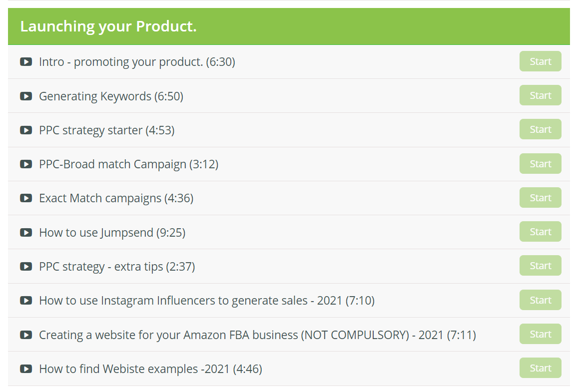Open the Instagram Influencers lesson title
This screenshot has width=575, height=392.
click(x=207, y=301)
